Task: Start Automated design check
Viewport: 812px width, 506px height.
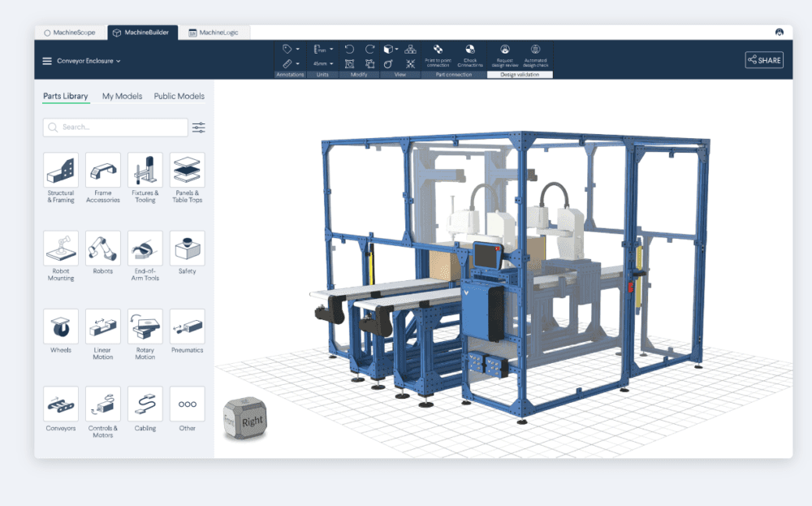Action: 535,55
